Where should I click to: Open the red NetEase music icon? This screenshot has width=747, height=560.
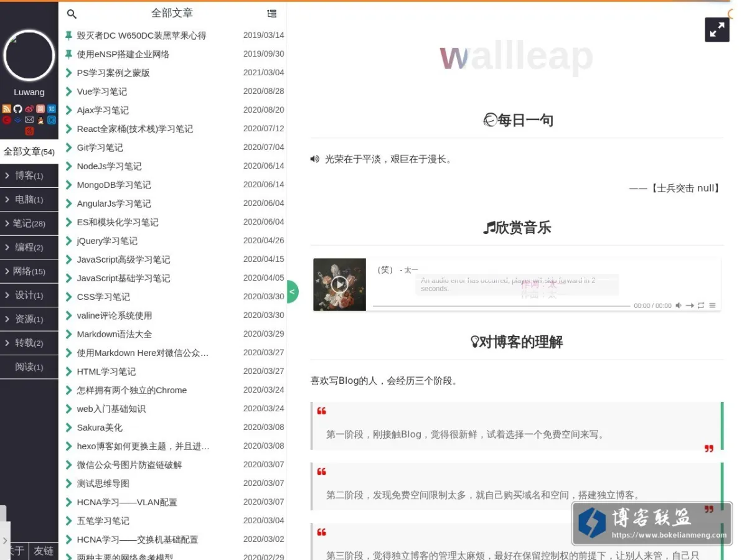point(29,131)
